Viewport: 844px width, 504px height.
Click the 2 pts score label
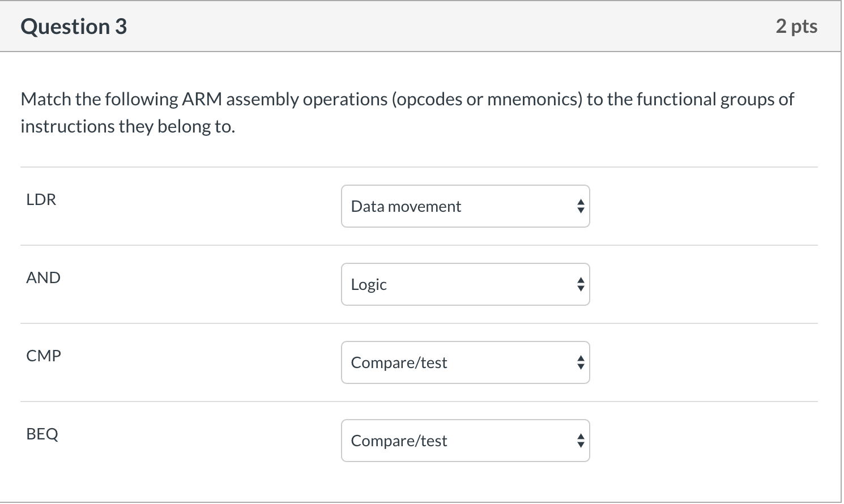pos(796,26)
